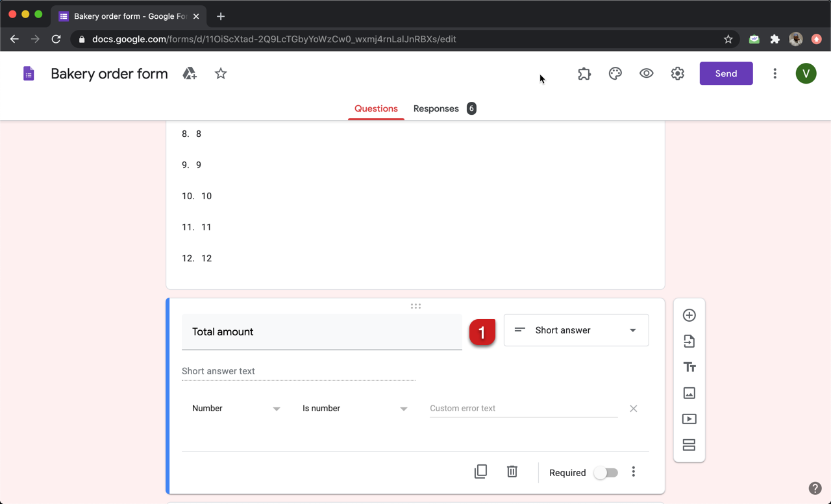831x504 pixels.
Task: Open the customize theme palette
Action: coord(615,74)
